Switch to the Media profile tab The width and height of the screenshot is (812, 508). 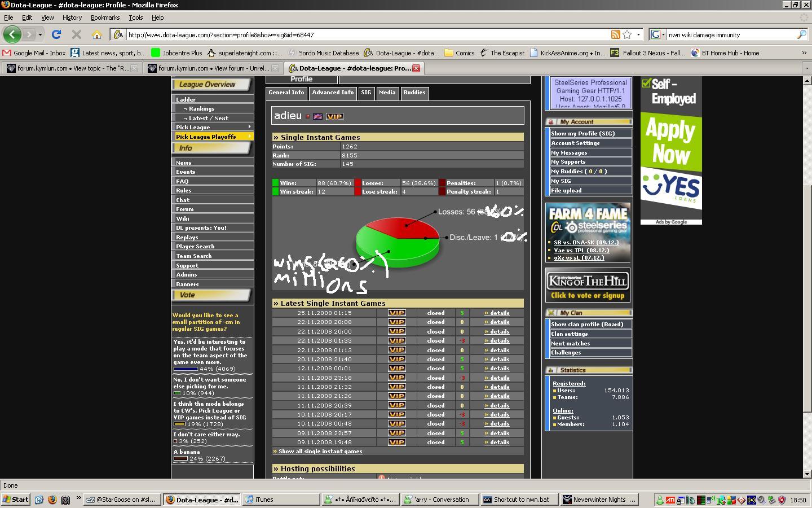tap(387, 93)
